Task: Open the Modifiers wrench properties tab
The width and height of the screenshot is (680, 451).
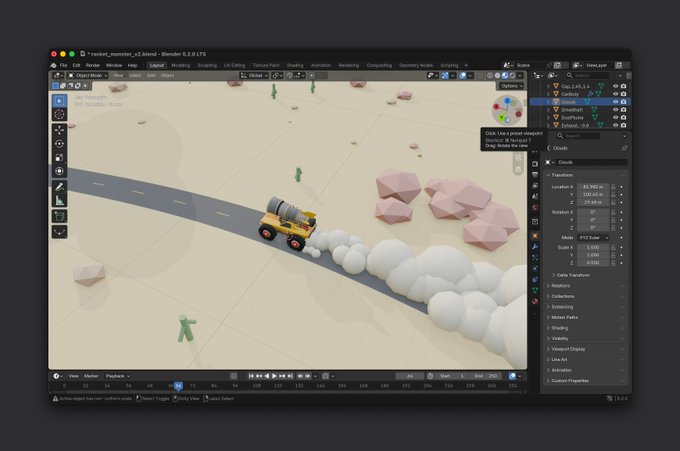Action: 535,247
